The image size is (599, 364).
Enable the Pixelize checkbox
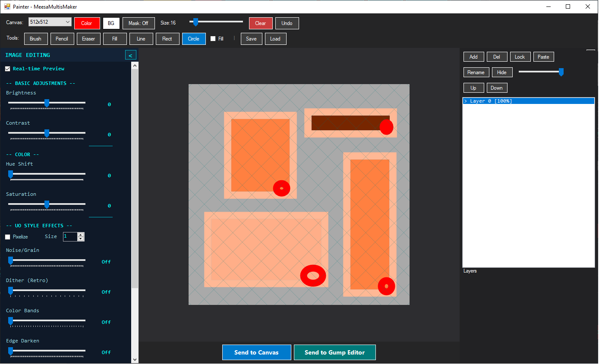coord(8,237)
